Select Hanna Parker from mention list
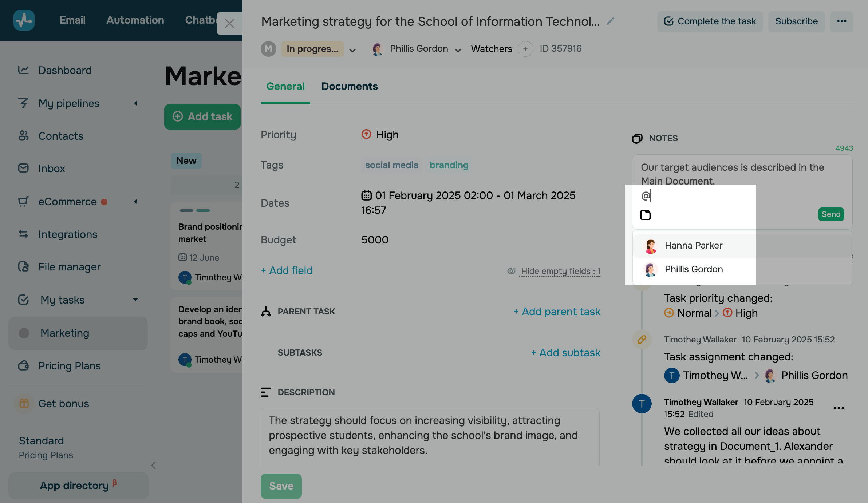Viewport: 868px width, 503px height. click(693, 246)
